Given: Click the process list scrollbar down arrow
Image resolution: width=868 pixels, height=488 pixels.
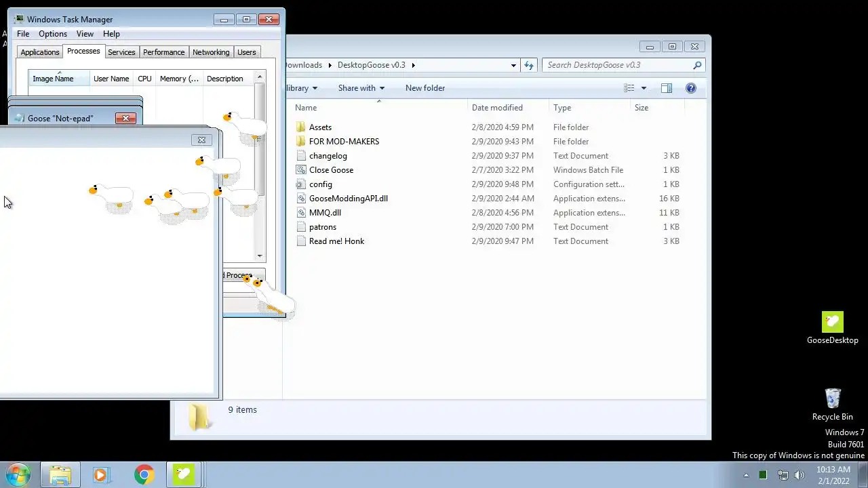Looking at the screenshot, I should click(x=260, y=256).
